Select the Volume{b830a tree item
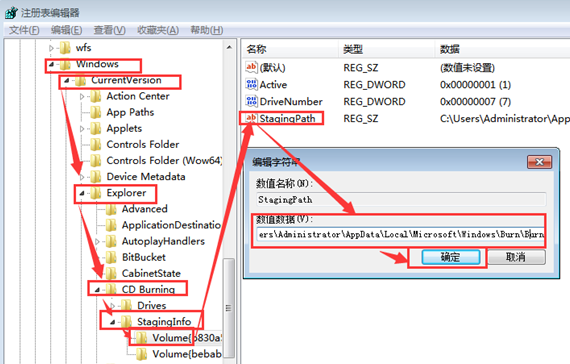Image resolution: width=570 pixels, height=364 pixels. pyautogui.click(x=186, y=338)
